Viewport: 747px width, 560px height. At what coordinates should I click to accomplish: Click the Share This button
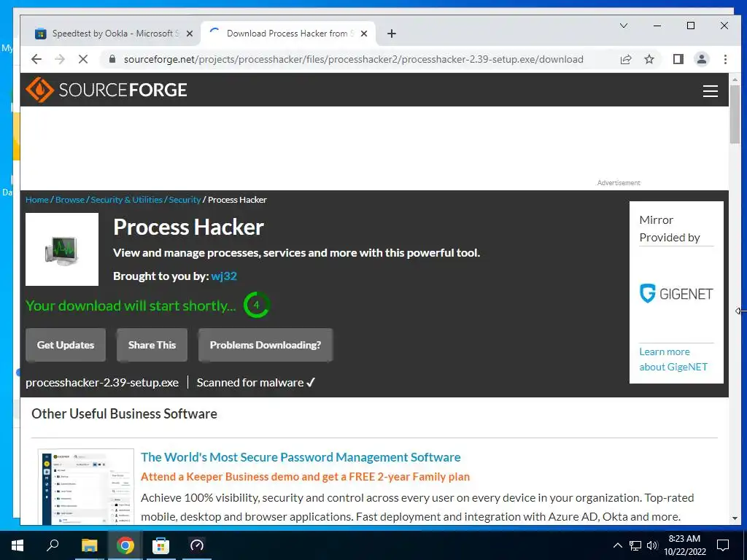[x=152, y=345]
